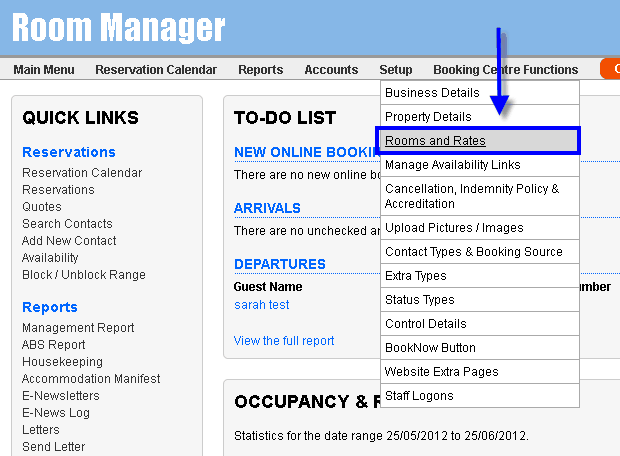
Task: Click the Guest Name column header
Action: click(268, 287)
